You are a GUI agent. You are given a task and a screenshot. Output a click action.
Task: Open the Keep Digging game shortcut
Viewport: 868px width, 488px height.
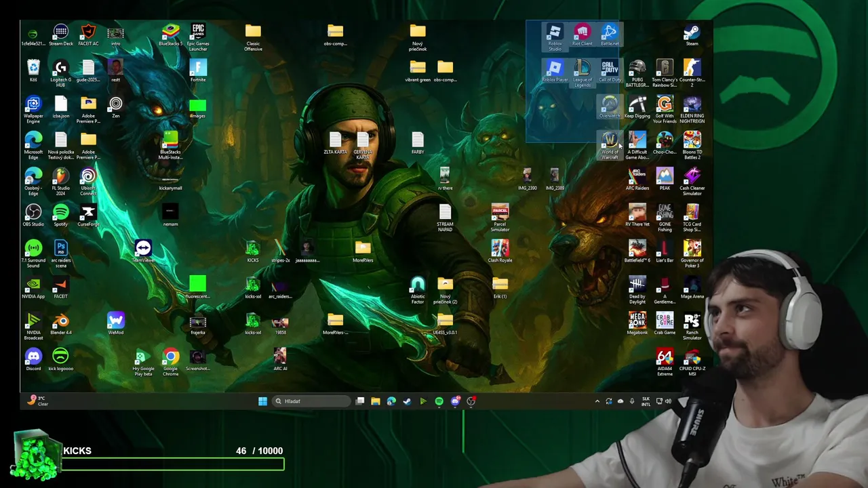[637, 107]
